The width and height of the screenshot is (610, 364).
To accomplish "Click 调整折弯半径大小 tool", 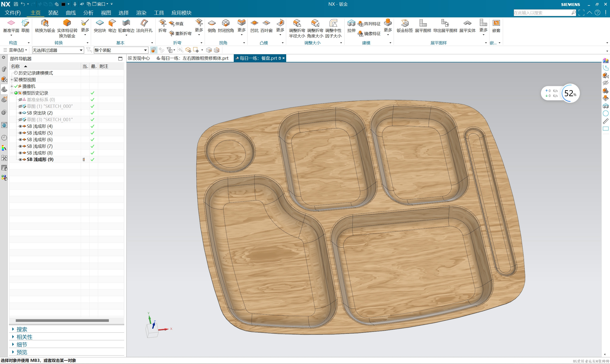I will (x=297, y=29).
